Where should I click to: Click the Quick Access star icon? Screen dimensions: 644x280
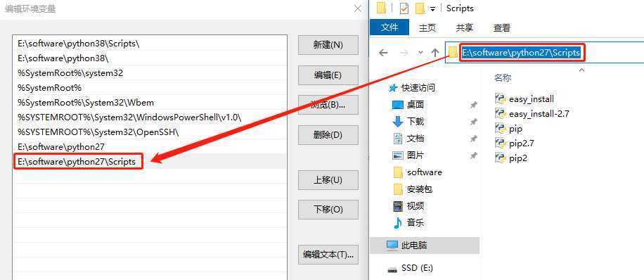[x=393, y=88]
